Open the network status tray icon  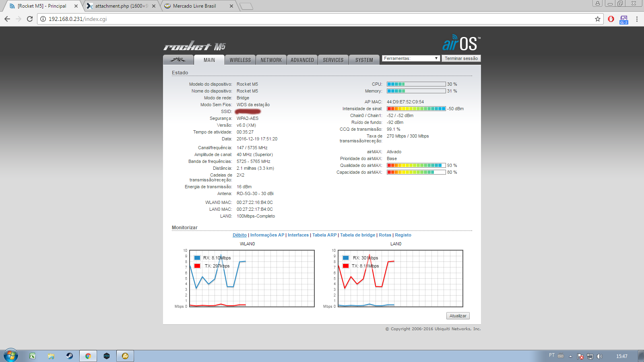click(x=590, y=356)
